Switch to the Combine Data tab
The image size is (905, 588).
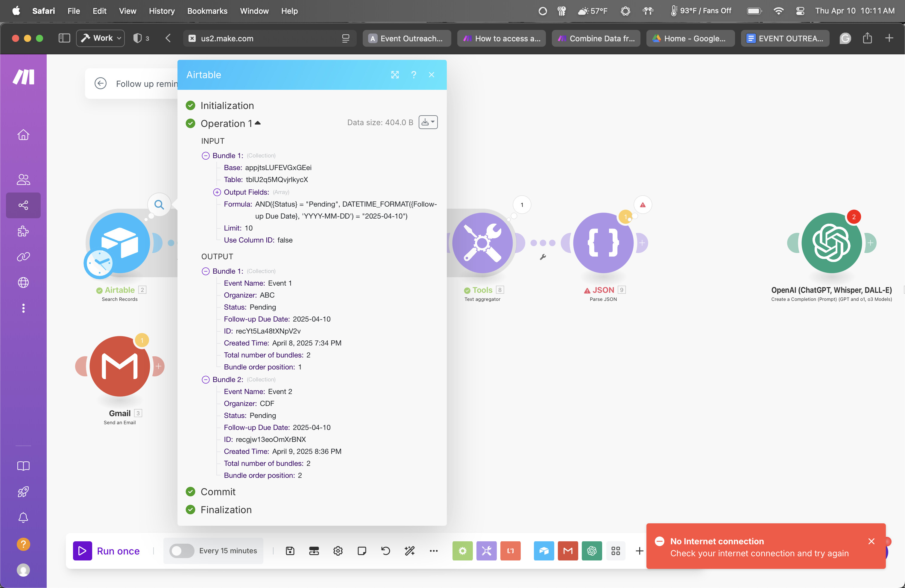(x=596, y=38)
